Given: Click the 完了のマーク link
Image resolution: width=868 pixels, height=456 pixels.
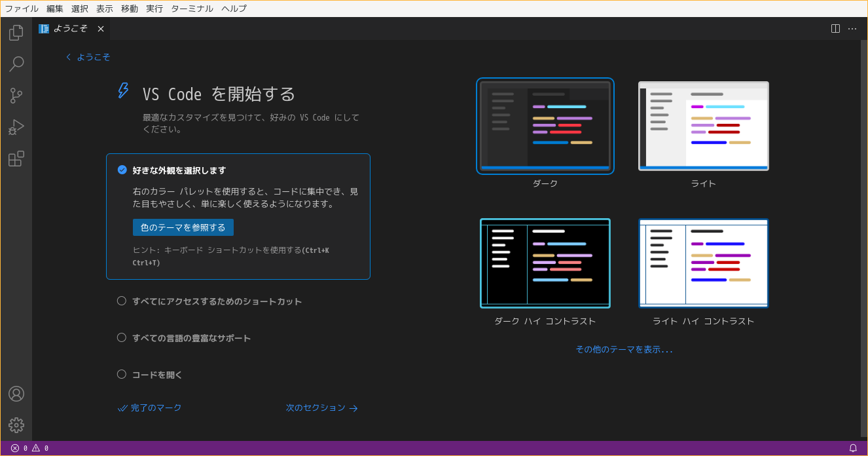Looking at the screenshot, I should pyautogui.click(x=150, y=408).
